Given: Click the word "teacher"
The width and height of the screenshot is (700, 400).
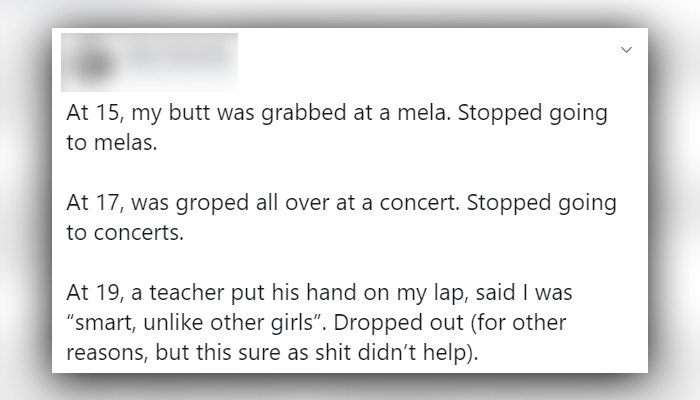Looking at the screenshot, I should tap(187, 293).
